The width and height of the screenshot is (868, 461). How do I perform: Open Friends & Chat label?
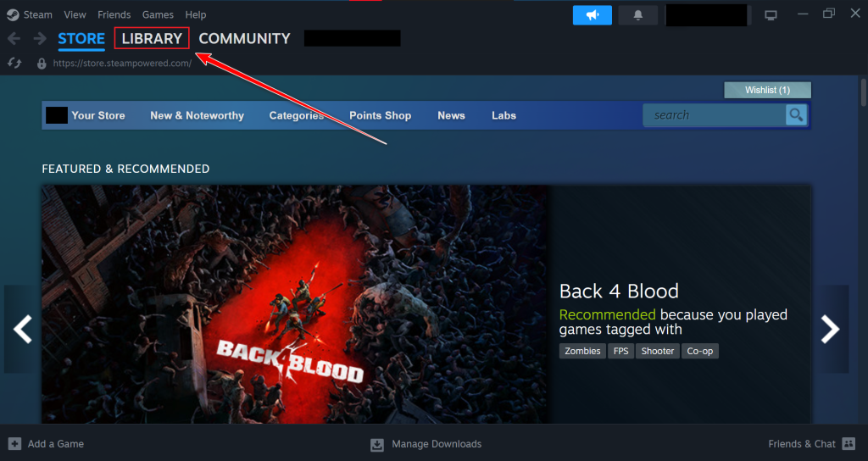coord(802,444)
